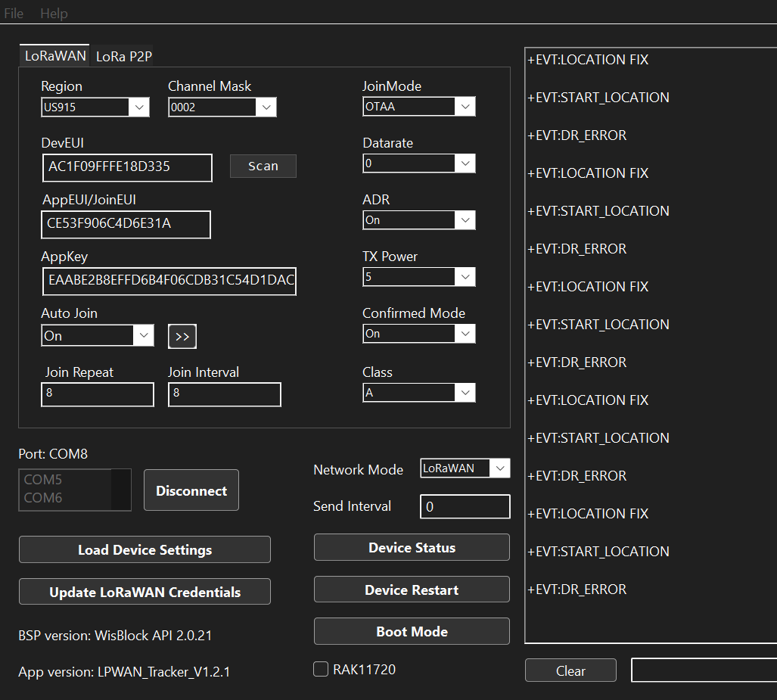Click the AppKey input field

(169, 281)
